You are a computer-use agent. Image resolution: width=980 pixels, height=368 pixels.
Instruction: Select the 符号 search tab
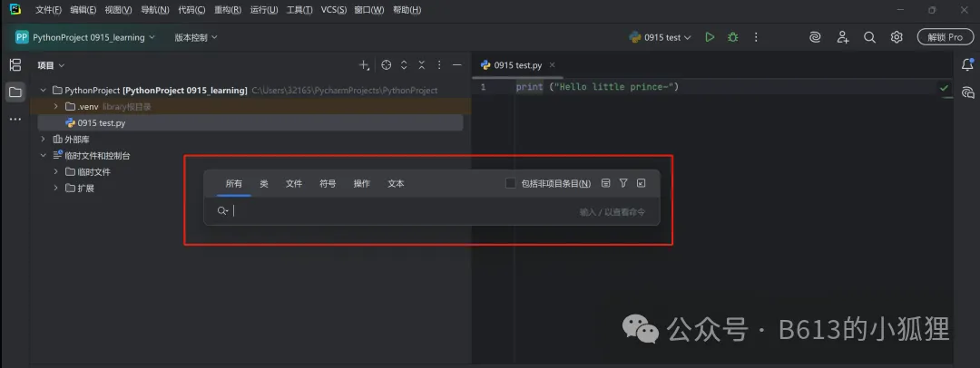[328, 184]
